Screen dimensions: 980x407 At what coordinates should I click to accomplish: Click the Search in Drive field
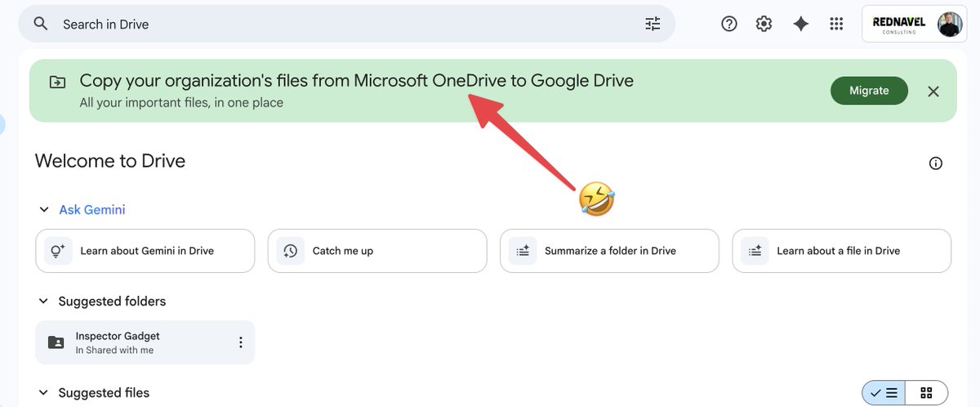[347, 24]
